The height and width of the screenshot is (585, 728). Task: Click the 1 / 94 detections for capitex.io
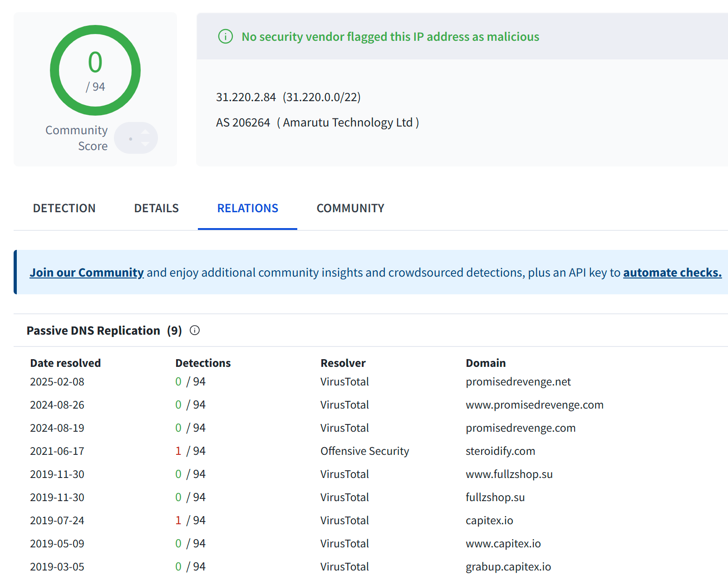click(191, 520)
